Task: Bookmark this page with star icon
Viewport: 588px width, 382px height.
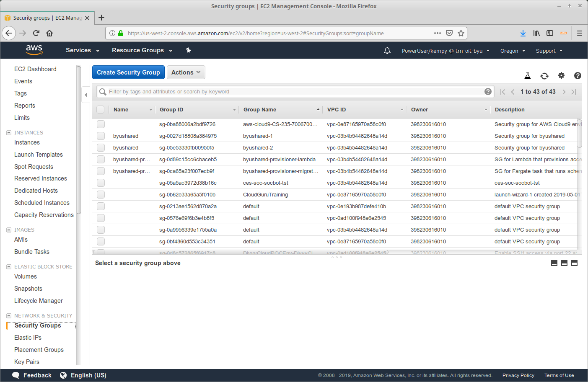Action: 461,33
